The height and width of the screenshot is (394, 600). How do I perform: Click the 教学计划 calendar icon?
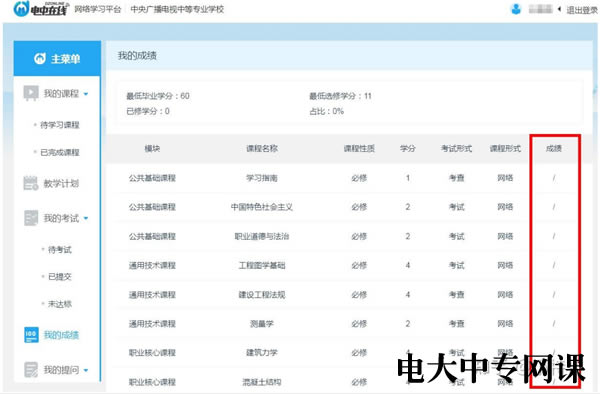pyautogui.click(x=31, y=183)
